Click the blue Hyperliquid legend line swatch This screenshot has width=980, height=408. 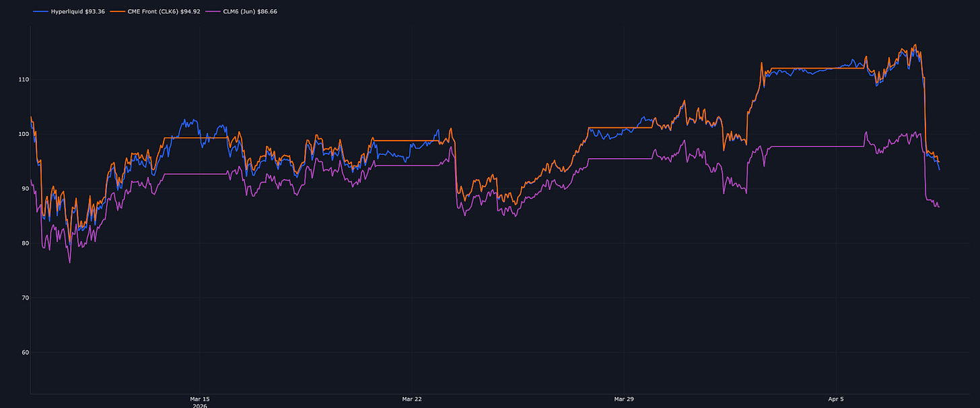click(40, 11)
